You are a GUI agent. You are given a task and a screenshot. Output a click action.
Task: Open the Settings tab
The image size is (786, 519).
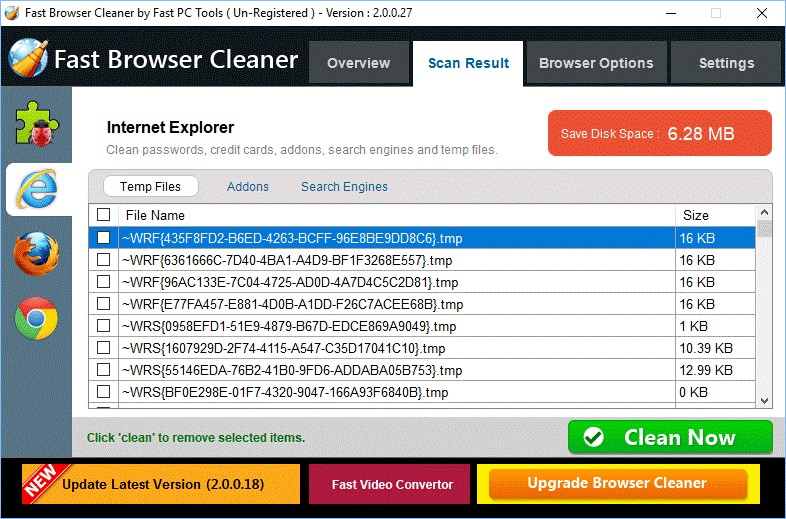(x=726, y=63)
